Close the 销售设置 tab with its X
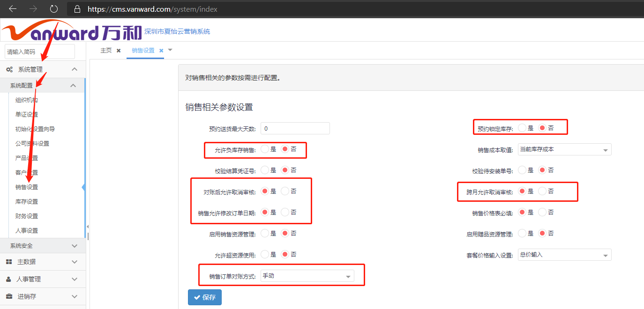 click(x=161, y=51)
